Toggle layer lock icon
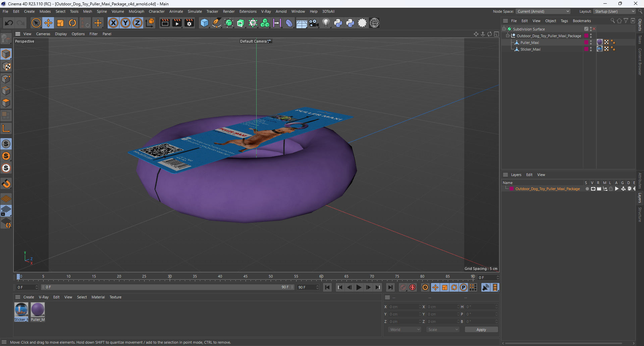The width and height of the screenshot is (644, 346). point(611,189)
